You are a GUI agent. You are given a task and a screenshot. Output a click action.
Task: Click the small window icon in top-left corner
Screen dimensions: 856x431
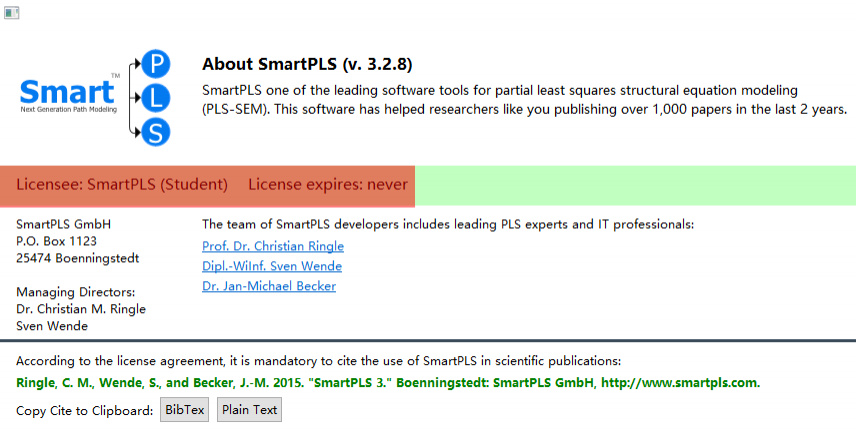click(x=12, y=13)
